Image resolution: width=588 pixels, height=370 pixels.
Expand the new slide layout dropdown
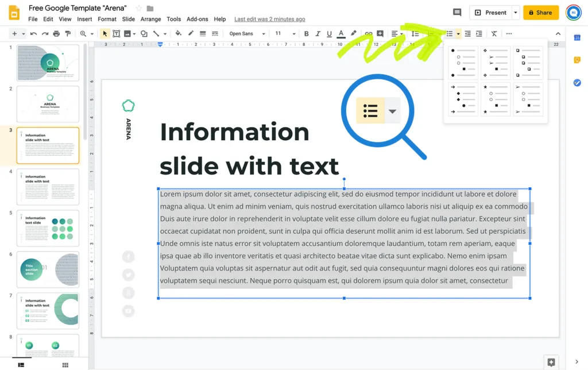[x=23, y=34]
